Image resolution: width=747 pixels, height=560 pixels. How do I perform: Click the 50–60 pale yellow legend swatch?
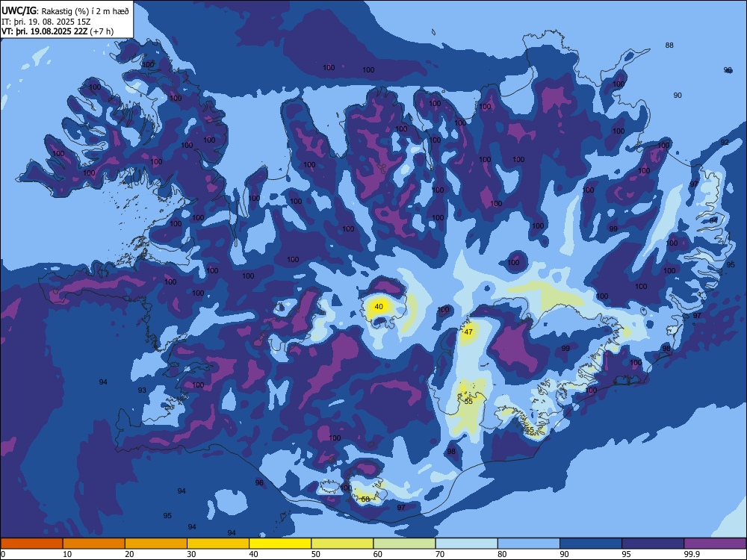[342, 544]
